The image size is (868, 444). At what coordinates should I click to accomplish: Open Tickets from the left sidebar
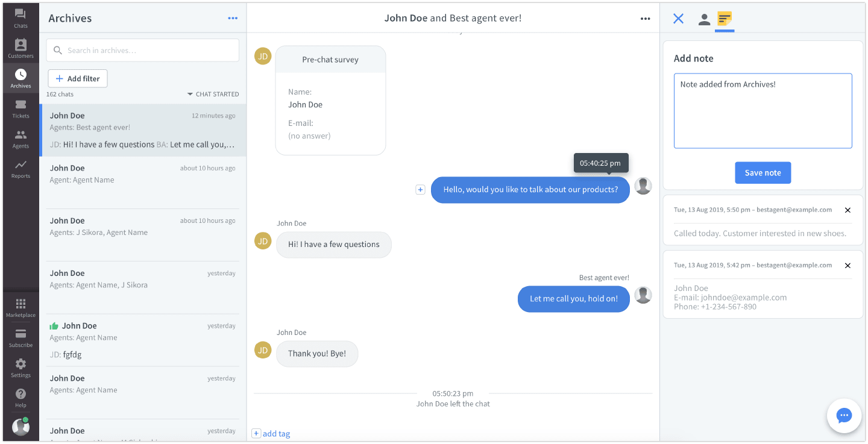[x=20, y=108]
